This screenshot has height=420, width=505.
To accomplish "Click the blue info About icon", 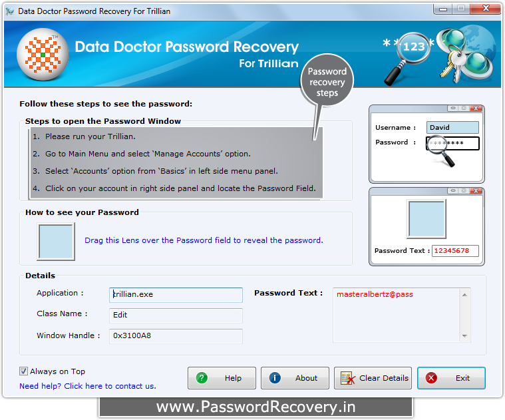I will 275,378.
